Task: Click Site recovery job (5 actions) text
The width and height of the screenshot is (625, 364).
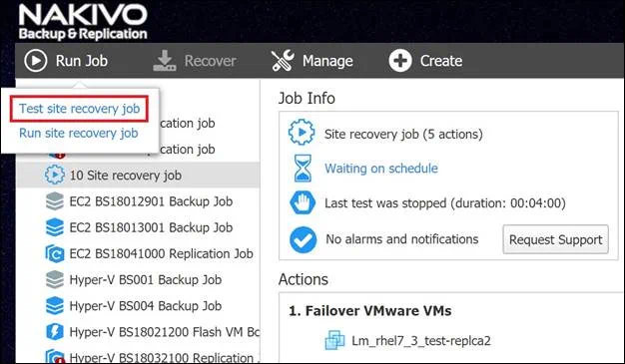Action: (x=403, y=135)
